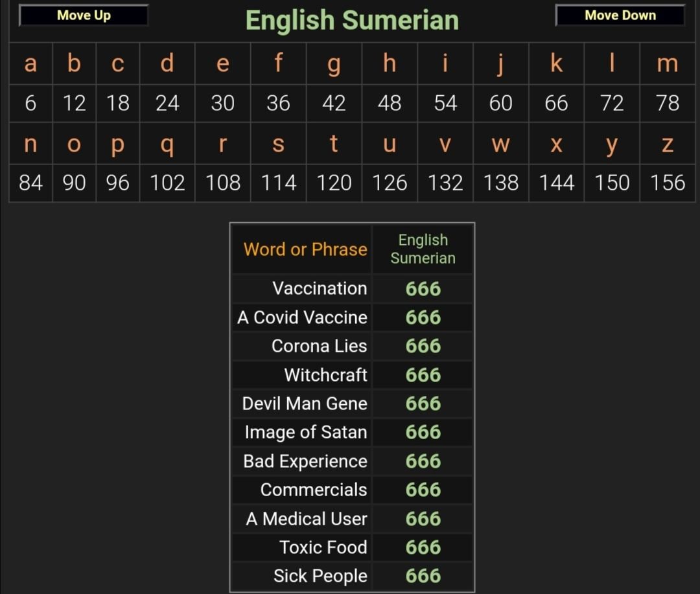This screenshot has height=594, width=700.
Task: Click the value 102 under q
Action: [x=167, y=183]
